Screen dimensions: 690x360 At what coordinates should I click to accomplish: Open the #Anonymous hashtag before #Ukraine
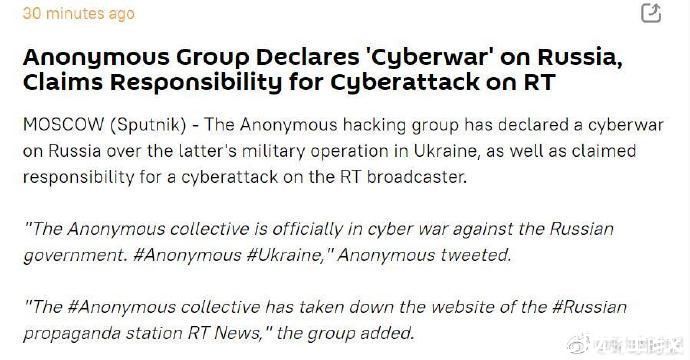click(x=187, y=255)
